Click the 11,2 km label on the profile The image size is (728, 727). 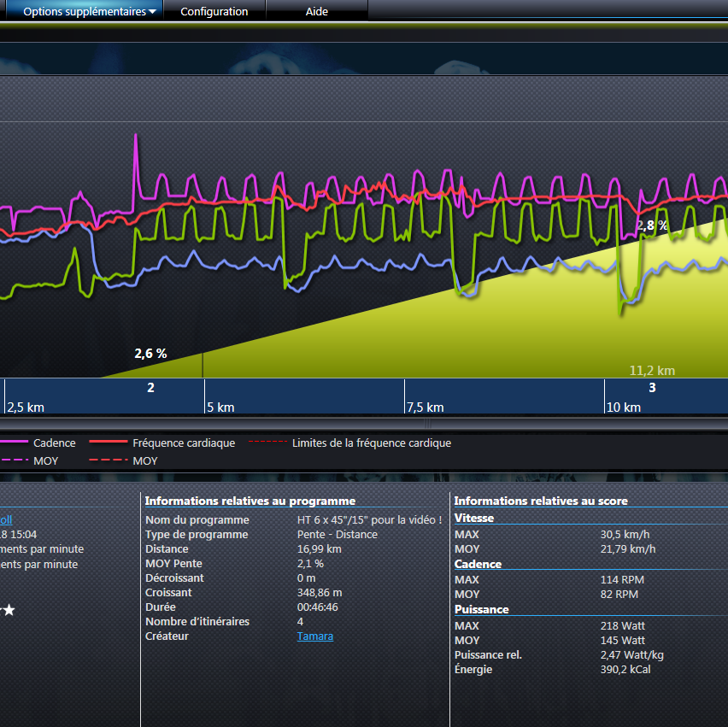coord(652,371)
